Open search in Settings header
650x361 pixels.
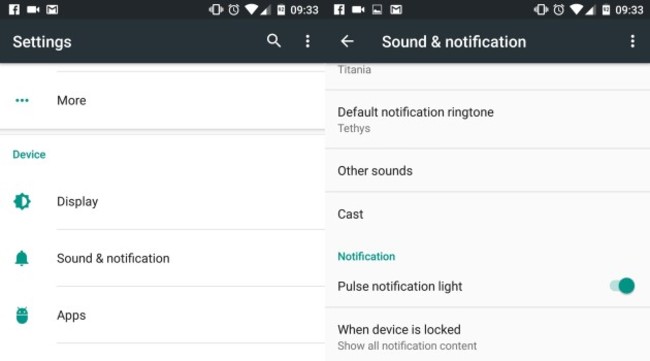(x=274, y=41)
